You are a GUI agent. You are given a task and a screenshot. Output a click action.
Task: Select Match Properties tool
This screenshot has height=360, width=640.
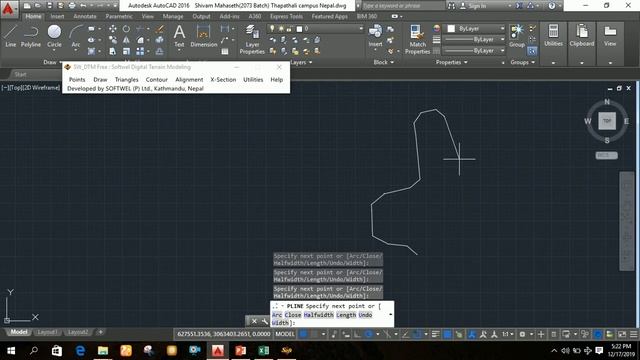pos(417,39)
